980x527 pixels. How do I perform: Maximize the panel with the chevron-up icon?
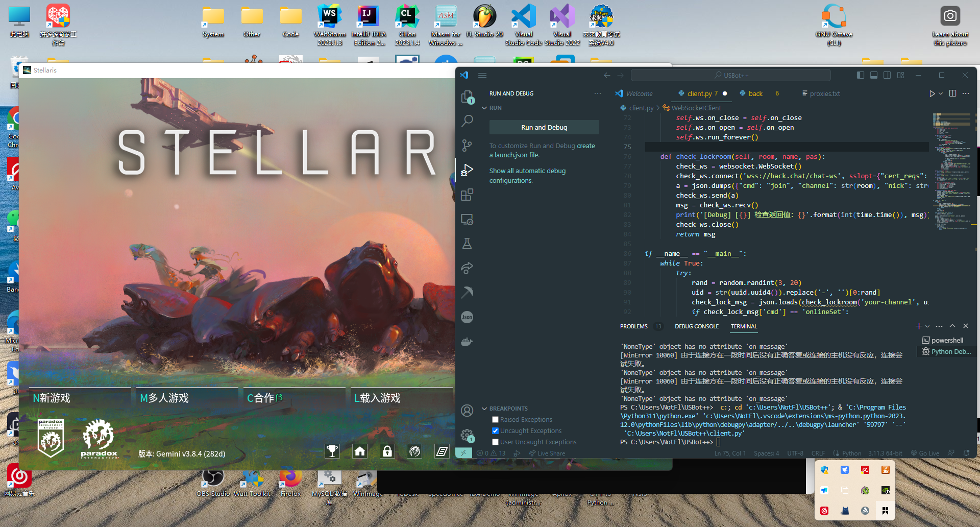coord(952,326)
